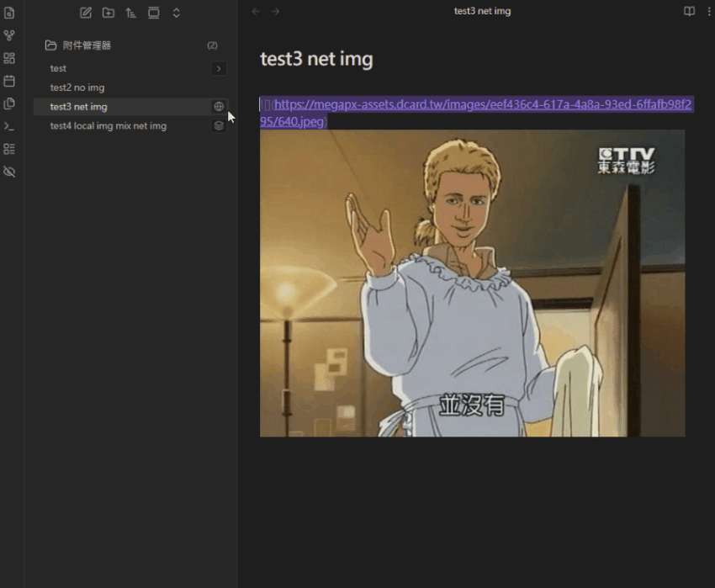Navigate forward with the right arrow
This screenshot has height=588, width=715.
coord(275,12)
